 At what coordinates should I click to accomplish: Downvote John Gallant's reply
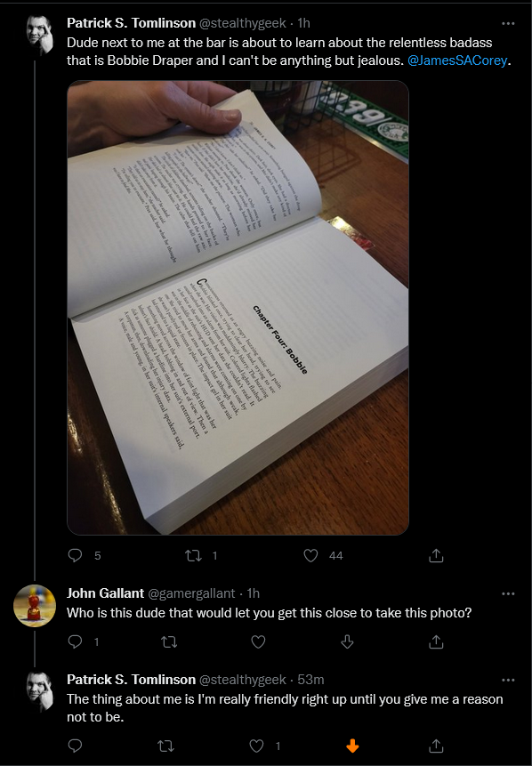tap(347, 641)
